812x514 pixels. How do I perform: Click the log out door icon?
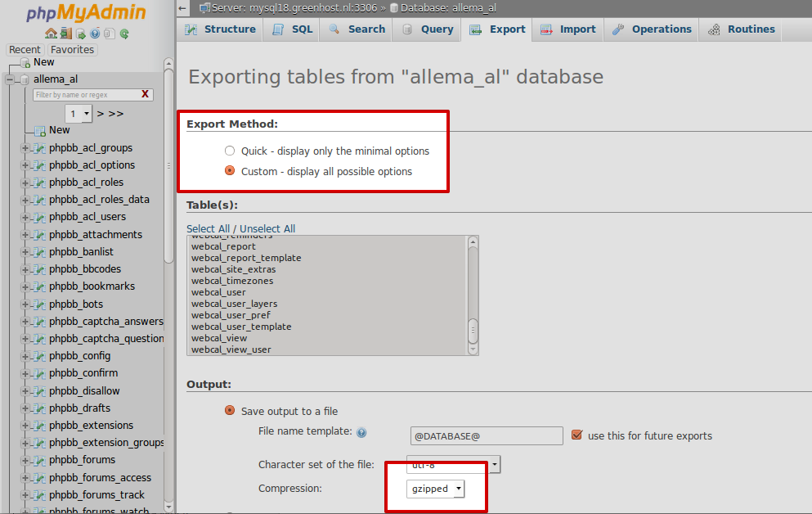tap(65, 34)
